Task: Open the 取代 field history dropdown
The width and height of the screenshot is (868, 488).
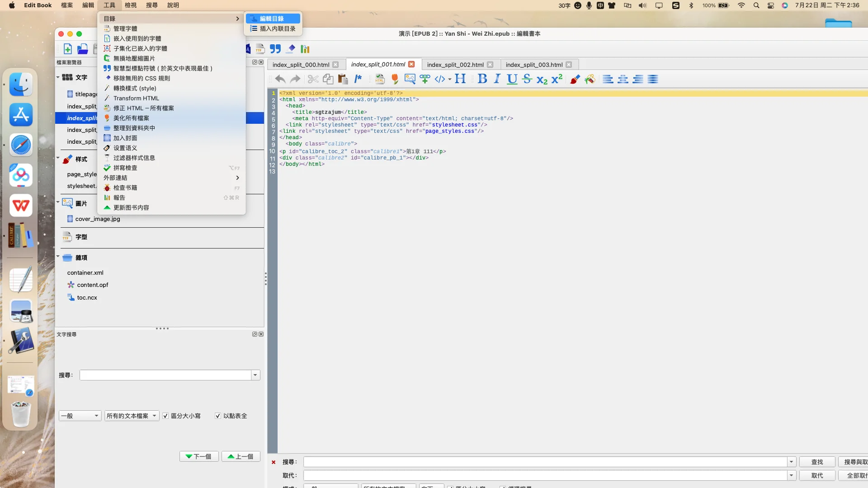Action: click(791, 475)
